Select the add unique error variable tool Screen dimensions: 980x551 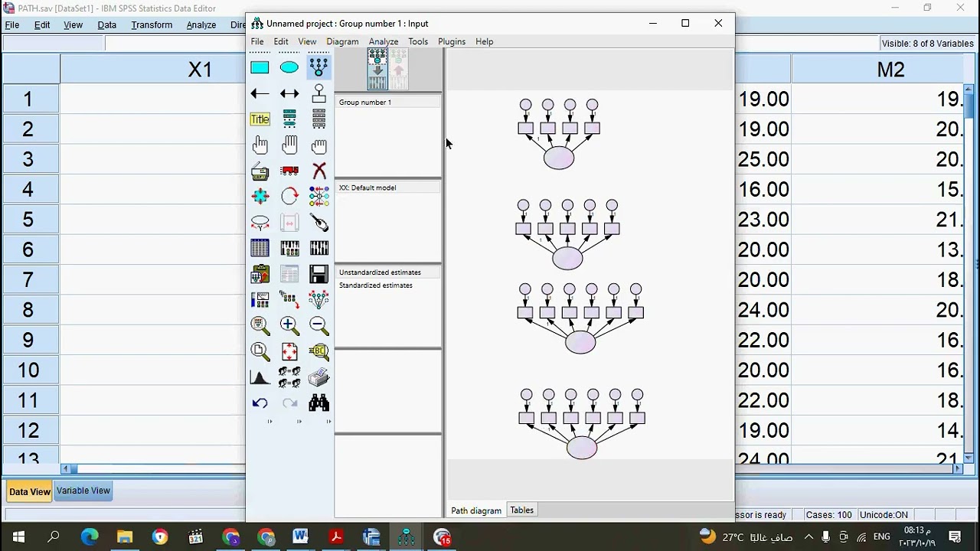point(318,93)
